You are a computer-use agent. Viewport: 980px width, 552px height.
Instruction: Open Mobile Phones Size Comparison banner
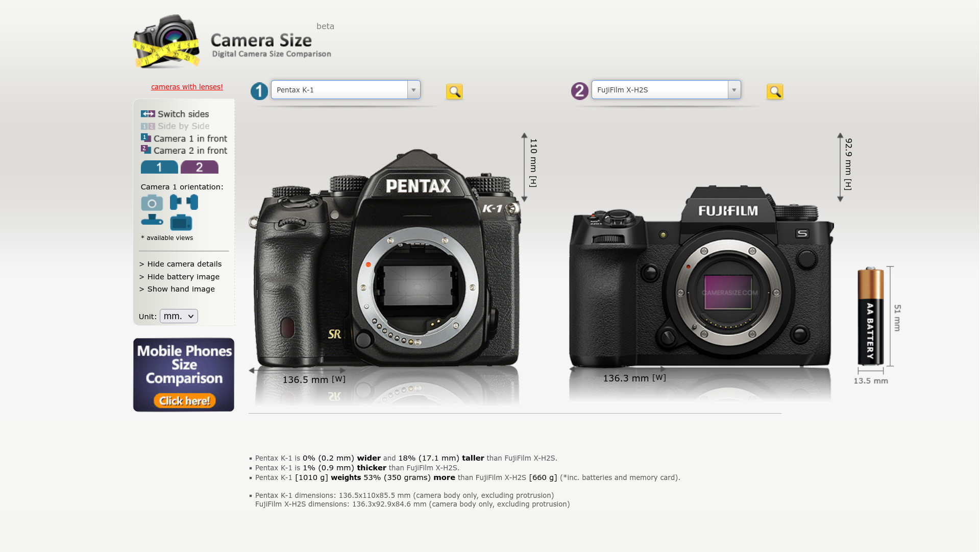click(x=184, y=375)
